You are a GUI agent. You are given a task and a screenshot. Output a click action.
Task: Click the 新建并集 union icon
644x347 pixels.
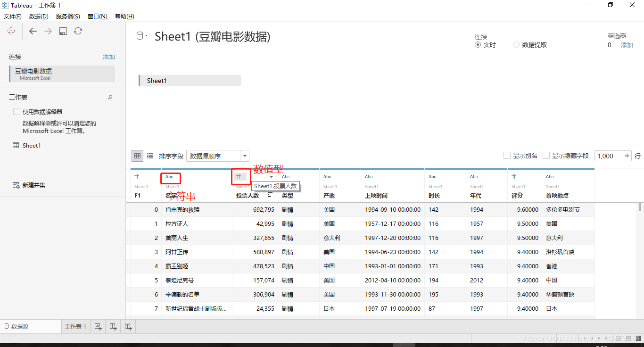click(16, 185)
